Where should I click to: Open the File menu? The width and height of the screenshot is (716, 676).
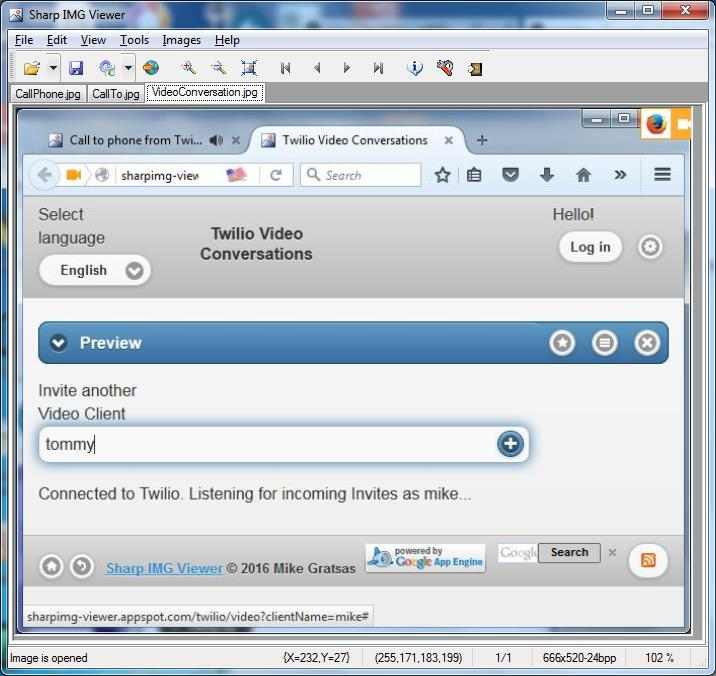(24, 40)
